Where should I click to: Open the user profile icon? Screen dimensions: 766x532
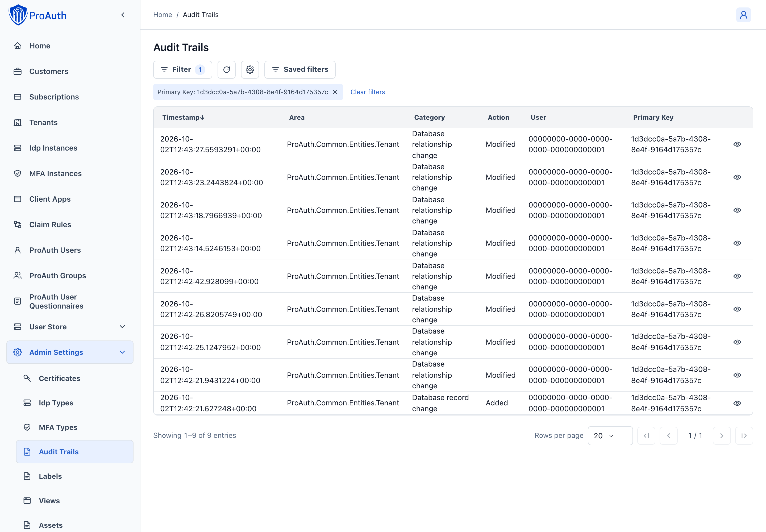coord(743,15)
